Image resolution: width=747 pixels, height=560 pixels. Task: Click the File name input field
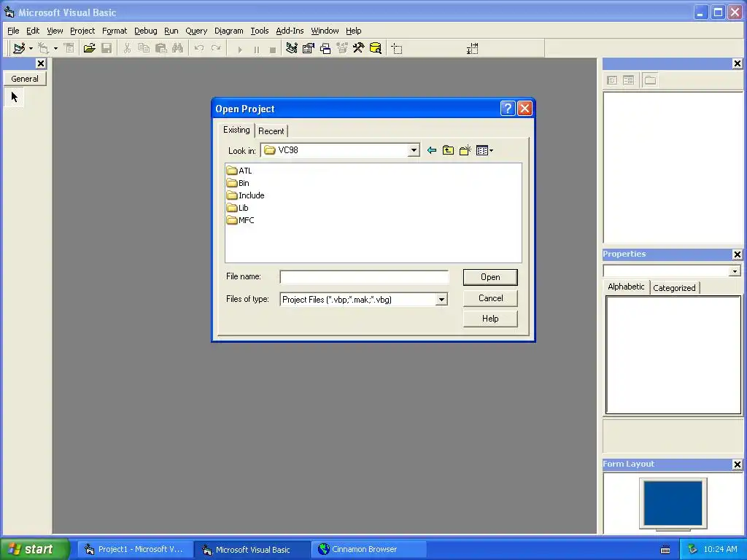(364, 276)
